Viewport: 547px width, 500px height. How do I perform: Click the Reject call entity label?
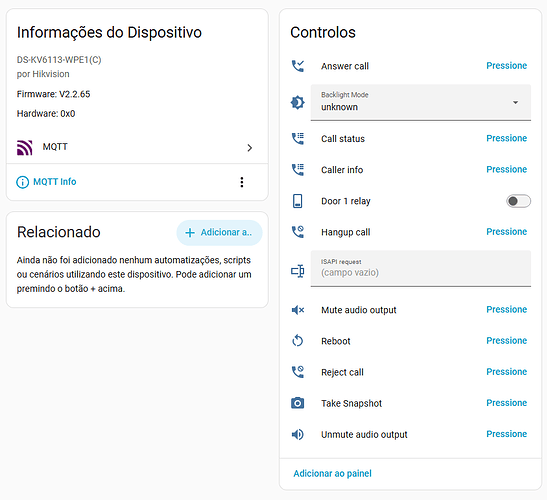342,372
